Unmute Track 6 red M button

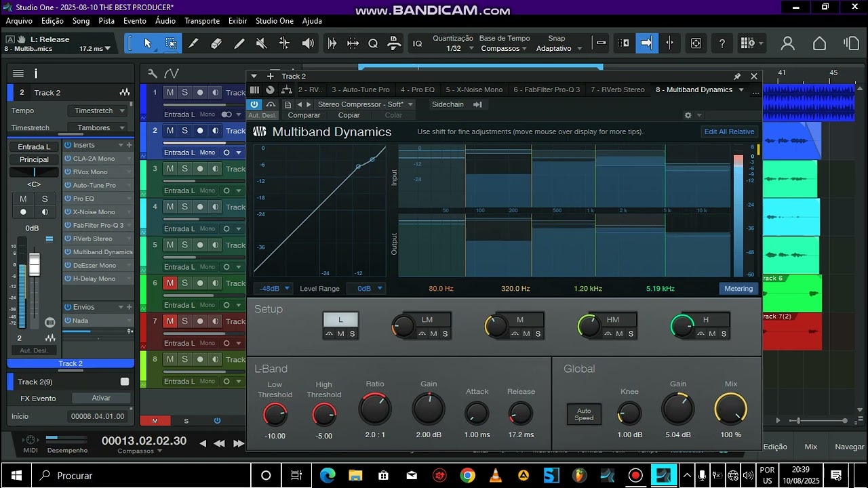170,283
